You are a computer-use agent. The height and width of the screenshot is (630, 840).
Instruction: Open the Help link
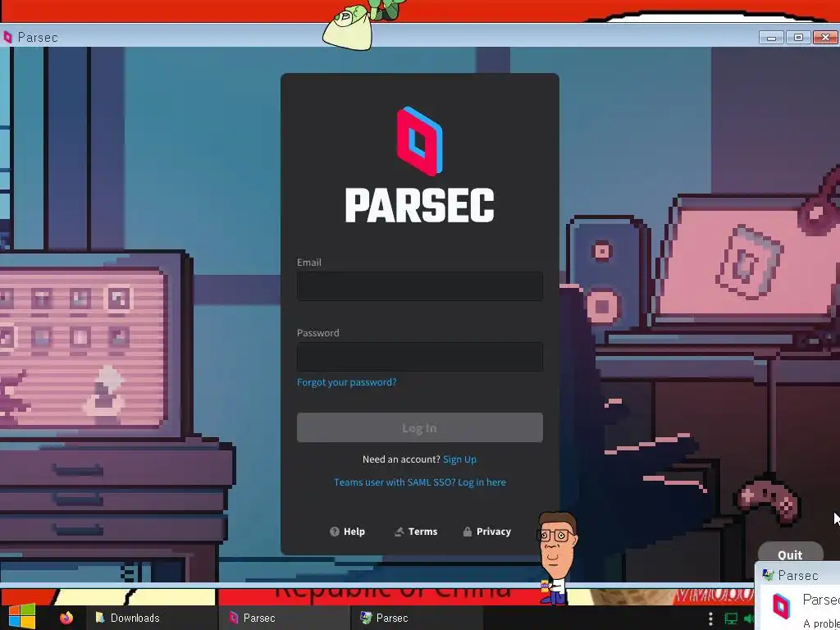coord(347,532)
